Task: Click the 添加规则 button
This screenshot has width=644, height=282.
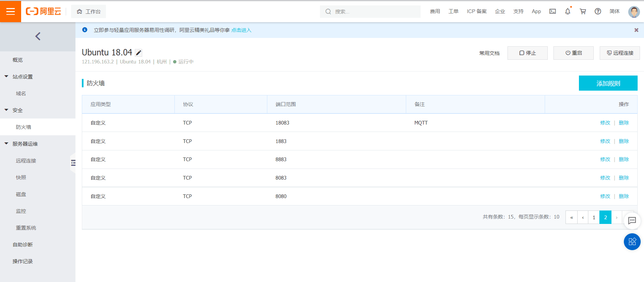Action: click(608, 83)
